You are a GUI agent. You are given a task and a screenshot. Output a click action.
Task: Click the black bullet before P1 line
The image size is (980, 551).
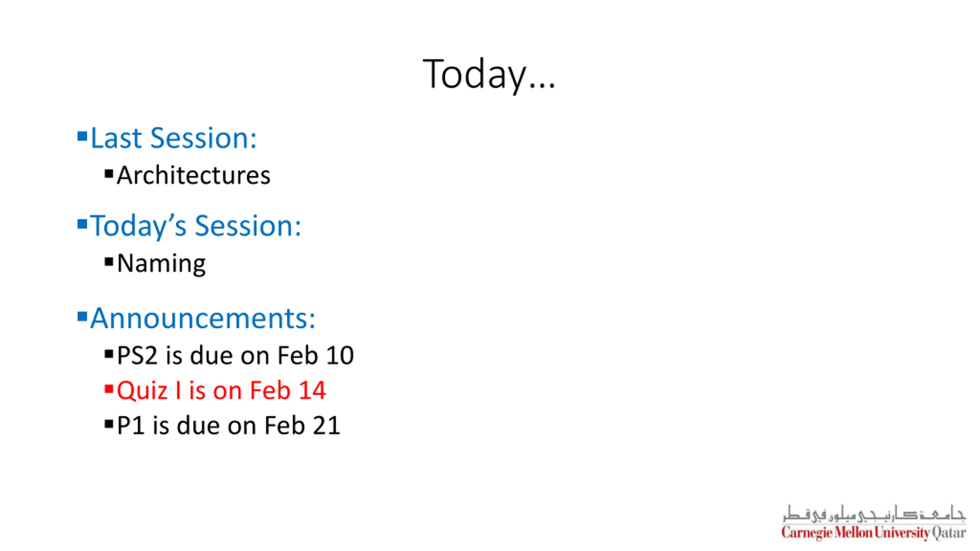tap(109, 424)
